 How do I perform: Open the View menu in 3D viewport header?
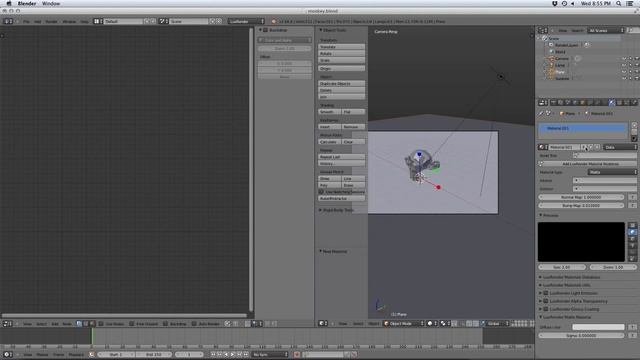point(342,324)
